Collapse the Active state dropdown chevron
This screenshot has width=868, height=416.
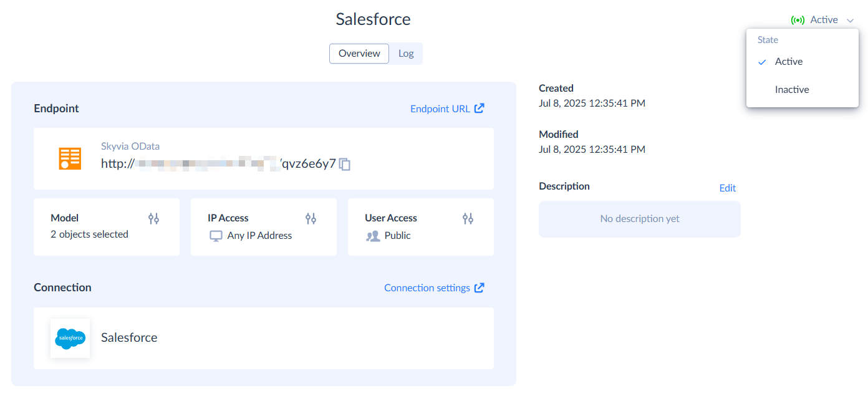tap(850, 21)
